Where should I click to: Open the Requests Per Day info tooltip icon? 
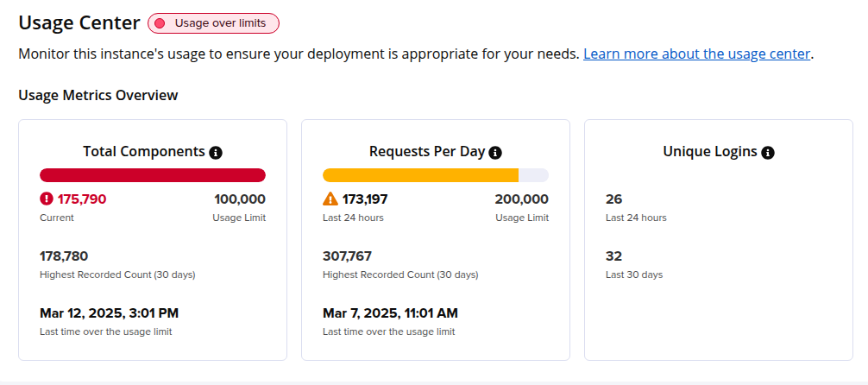point(495,152)
